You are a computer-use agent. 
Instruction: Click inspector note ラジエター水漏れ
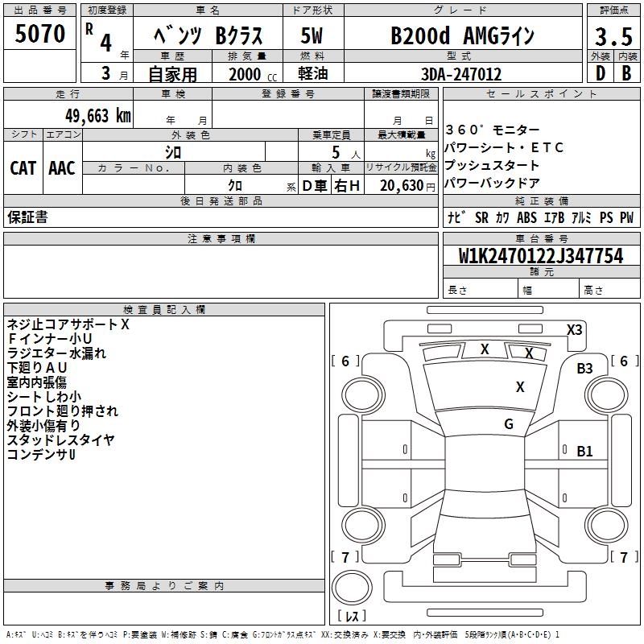click(x=56, y=353)
